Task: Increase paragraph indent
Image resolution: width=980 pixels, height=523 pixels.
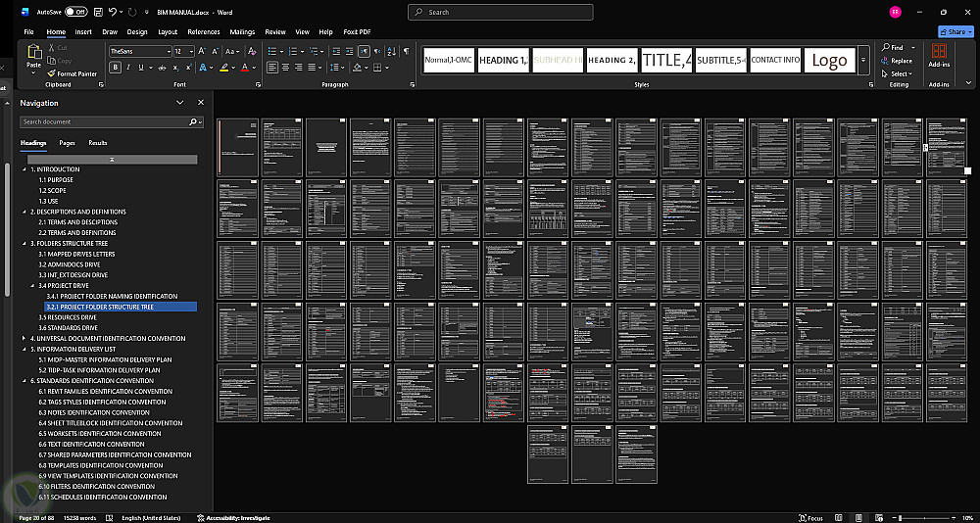Action: 350,51
